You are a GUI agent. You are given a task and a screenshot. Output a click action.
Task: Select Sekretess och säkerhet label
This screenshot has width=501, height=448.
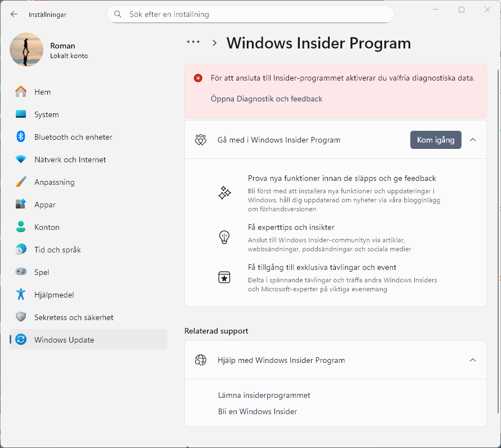coord(74,317)
